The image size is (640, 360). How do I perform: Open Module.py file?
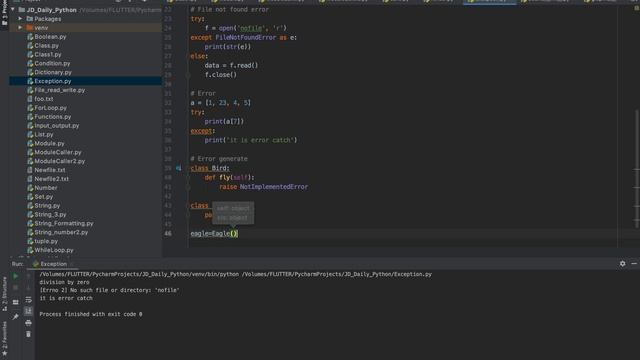tap(49, 144)
